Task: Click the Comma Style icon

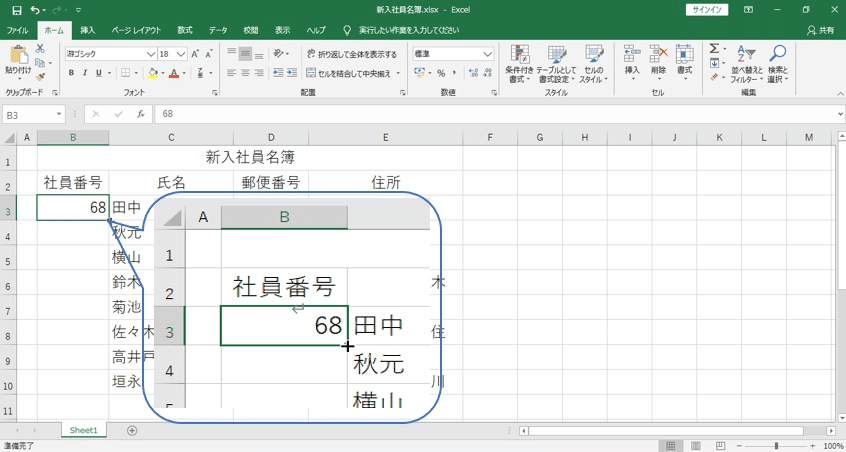Action: pyautogui.click(x=454, y=73)
